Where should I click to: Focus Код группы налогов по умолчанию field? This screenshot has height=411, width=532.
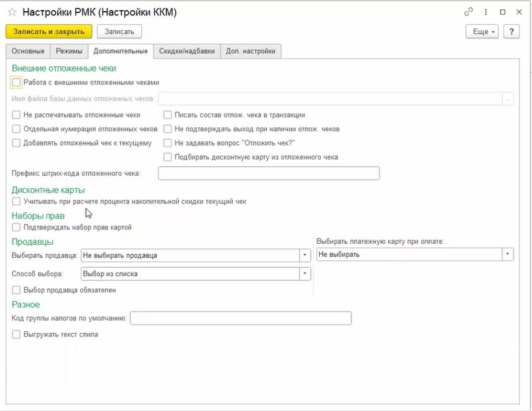[x=241, y=318]
